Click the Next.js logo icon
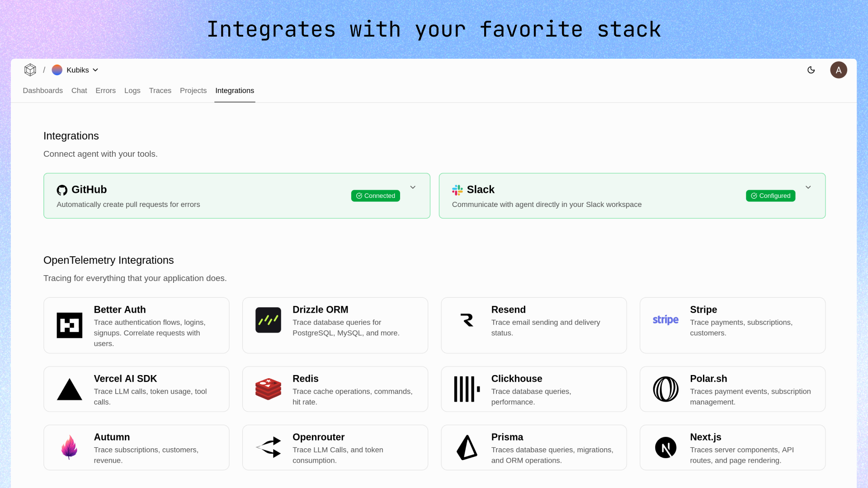The height and width of the screenshot is (488, 868). [x=665, y=447]
